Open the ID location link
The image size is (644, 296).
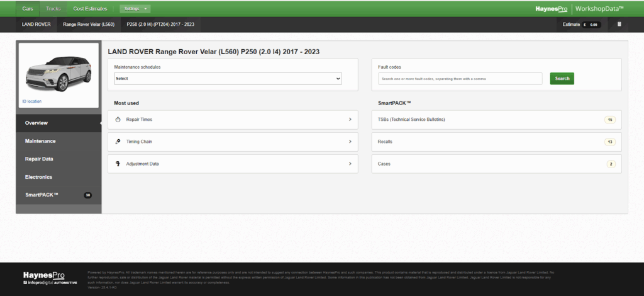tap(31, 101)
